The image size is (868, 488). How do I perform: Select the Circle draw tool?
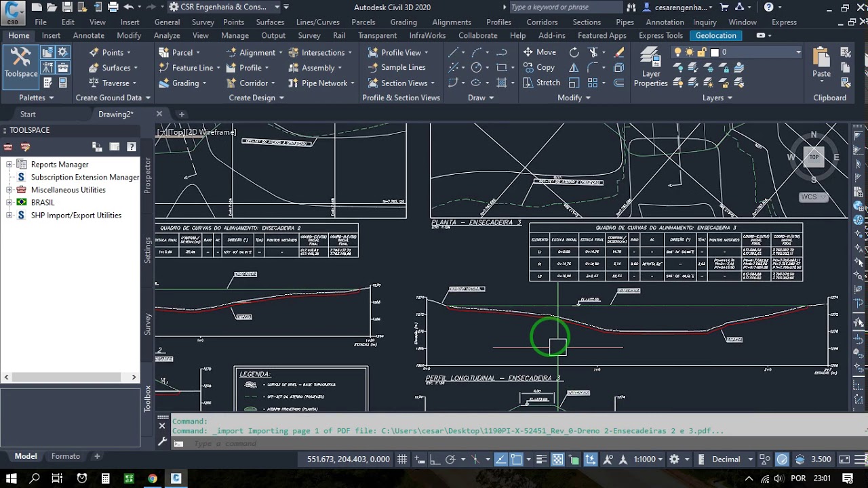click(476, 67)
